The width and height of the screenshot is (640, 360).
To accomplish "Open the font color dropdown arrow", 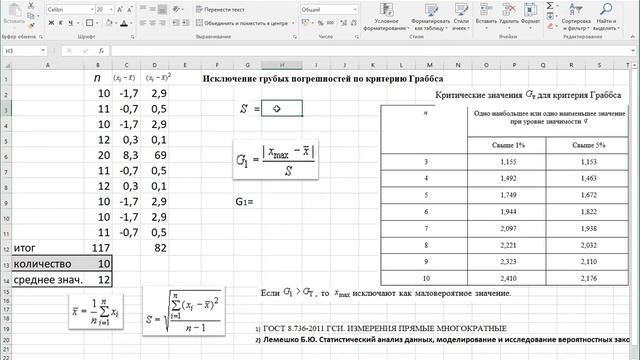I will click(131, 23).
